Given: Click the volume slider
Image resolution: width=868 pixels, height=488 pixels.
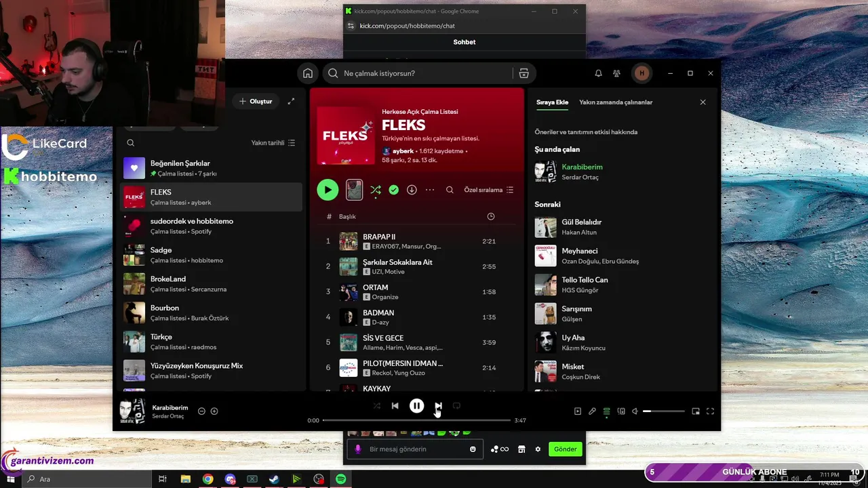Looking at the screenshot, I should pos(664,411).
